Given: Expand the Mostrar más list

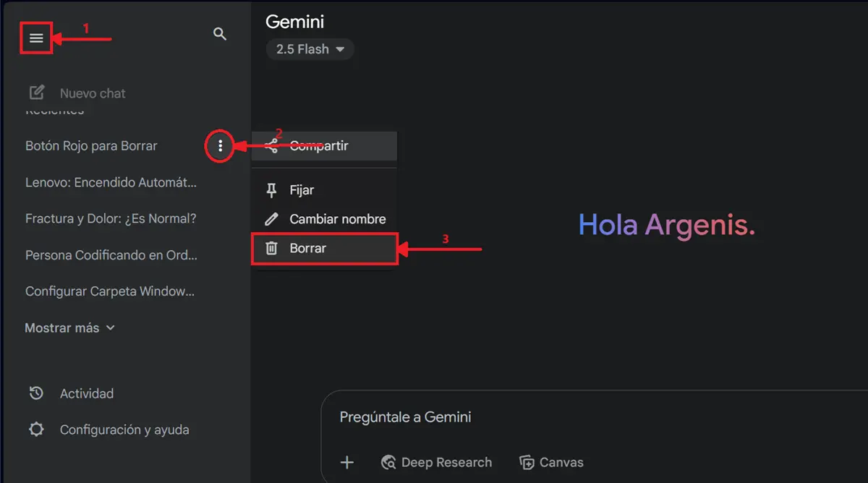Looking at the screenshot, I should click(x=69, y=328).
